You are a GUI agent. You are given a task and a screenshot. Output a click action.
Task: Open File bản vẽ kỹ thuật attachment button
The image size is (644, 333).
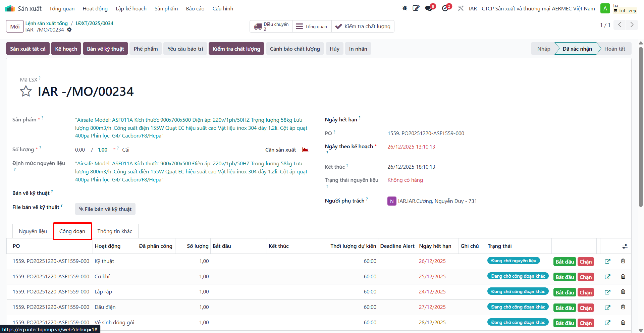tap(105, 209)
